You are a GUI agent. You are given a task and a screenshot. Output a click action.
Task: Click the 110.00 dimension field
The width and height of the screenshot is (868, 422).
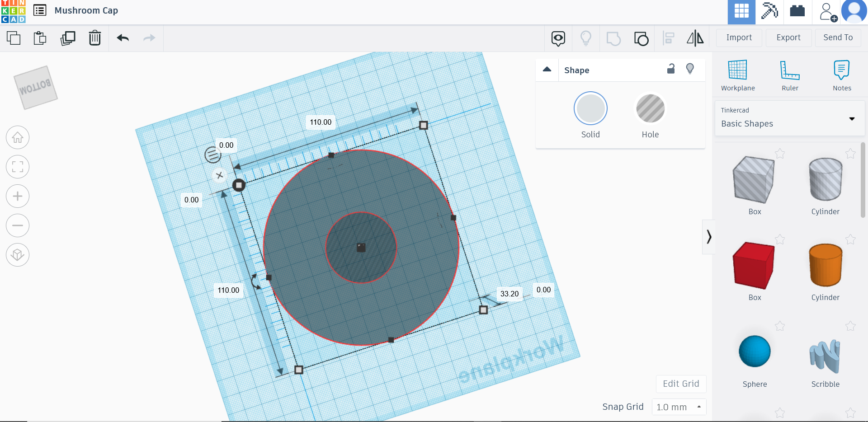tap(321, 122)
